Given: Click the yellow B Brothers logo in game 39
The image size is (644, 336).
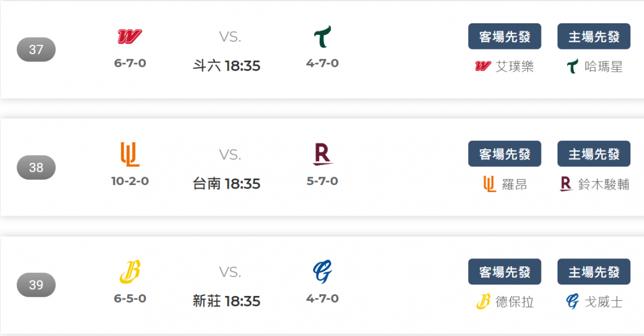Looking at the screenshot, I should (x=130, y=272).
